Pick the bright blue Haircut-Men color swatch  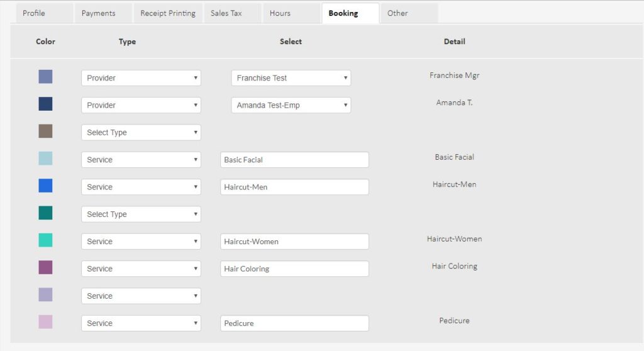45,186
